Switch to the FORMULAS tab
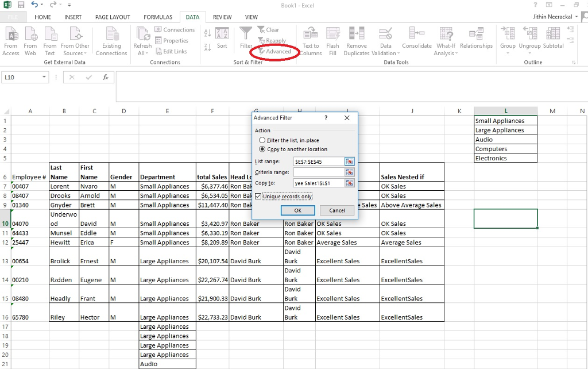The width and height of the screenshot is (588, 369). pos(158,17)
